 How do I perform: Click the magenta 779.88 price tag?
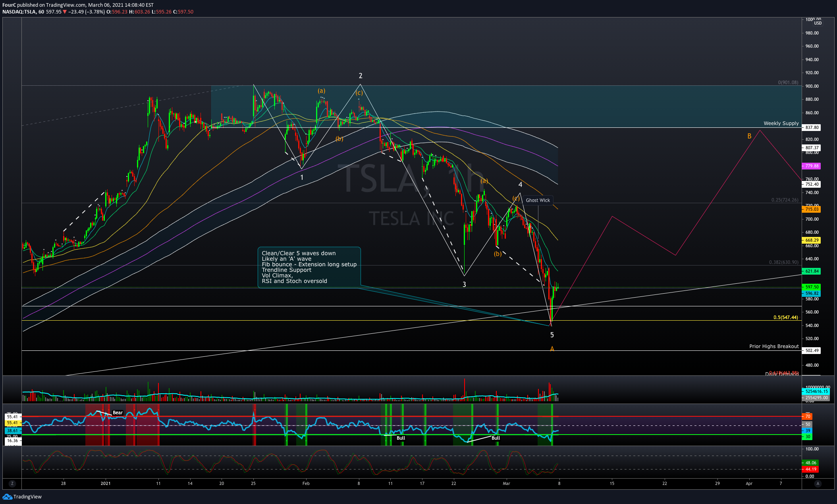[x=812, y=166]
